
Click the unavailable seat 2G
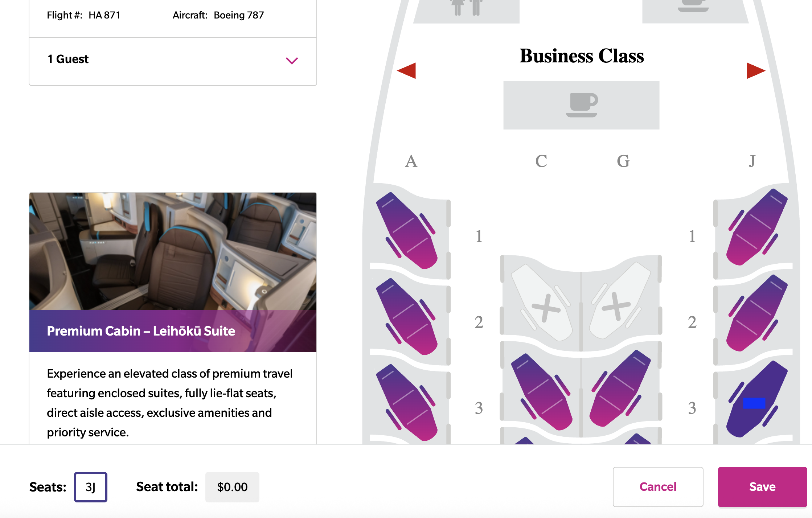(620, 300)
